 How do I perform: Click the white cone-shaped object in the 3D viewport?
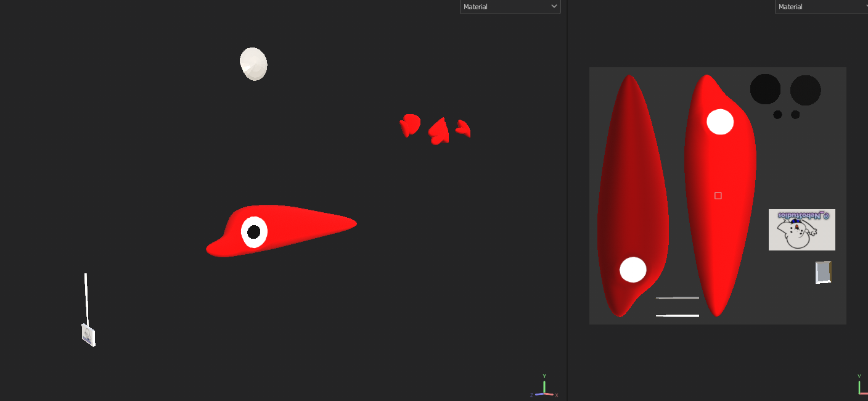pos(253,64)
